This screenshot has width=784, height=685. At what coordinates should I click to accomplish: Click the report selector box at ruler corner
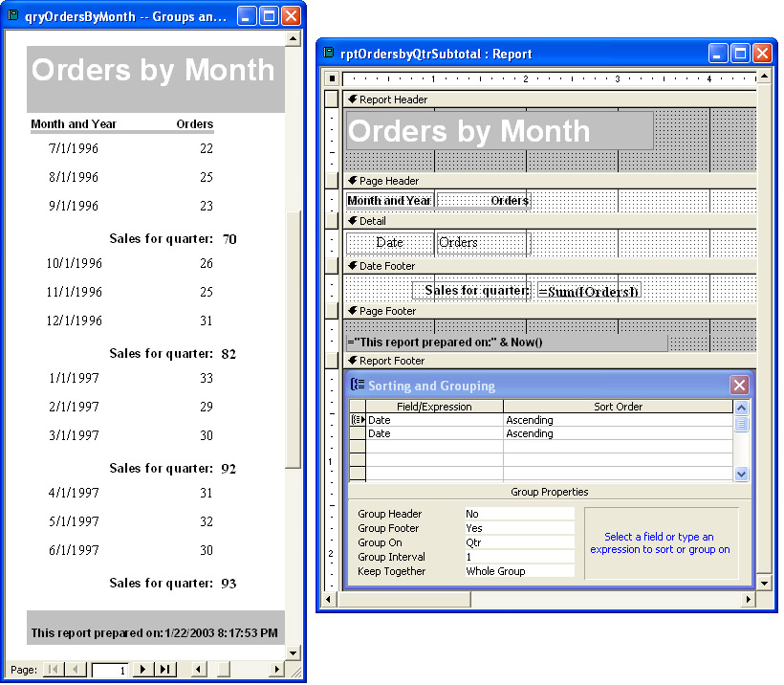(332, 78)
